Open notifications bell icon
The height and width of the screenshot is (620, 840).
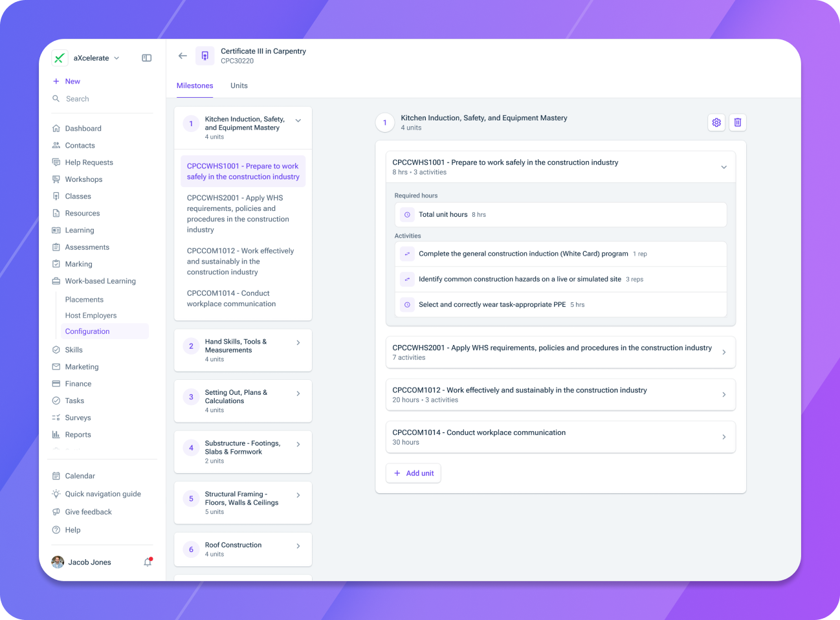[148, 562]
